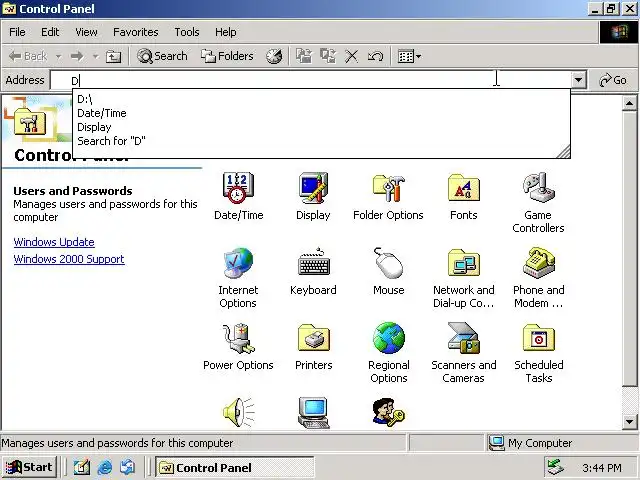Image resolution: width=640 pixels, height=480 pixels.
Task: Open the Forward button history arrow
Action: point(96,56)
